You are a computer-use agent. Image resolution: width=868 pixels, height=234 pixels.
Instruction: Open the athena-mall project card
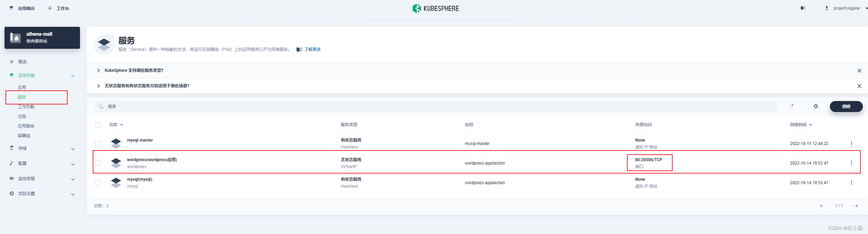(x=42, y=38)
